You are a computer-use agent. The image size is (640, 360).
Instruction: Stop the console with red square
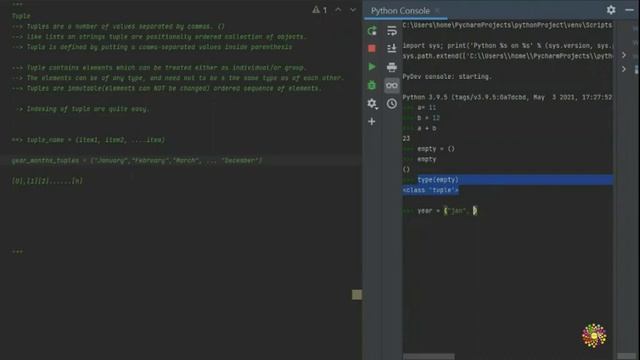[x=372, y=49]
